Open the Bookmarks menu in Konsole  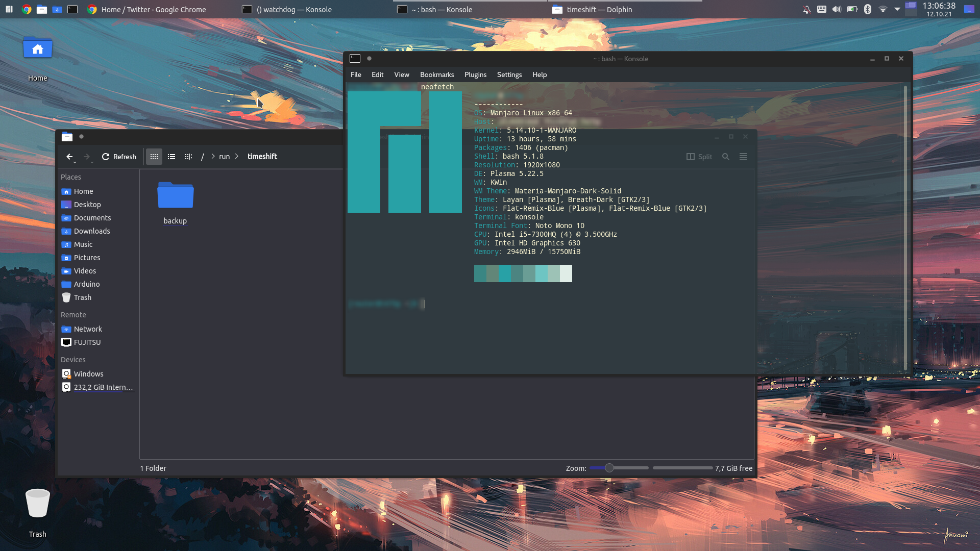(x=436, y=74)
